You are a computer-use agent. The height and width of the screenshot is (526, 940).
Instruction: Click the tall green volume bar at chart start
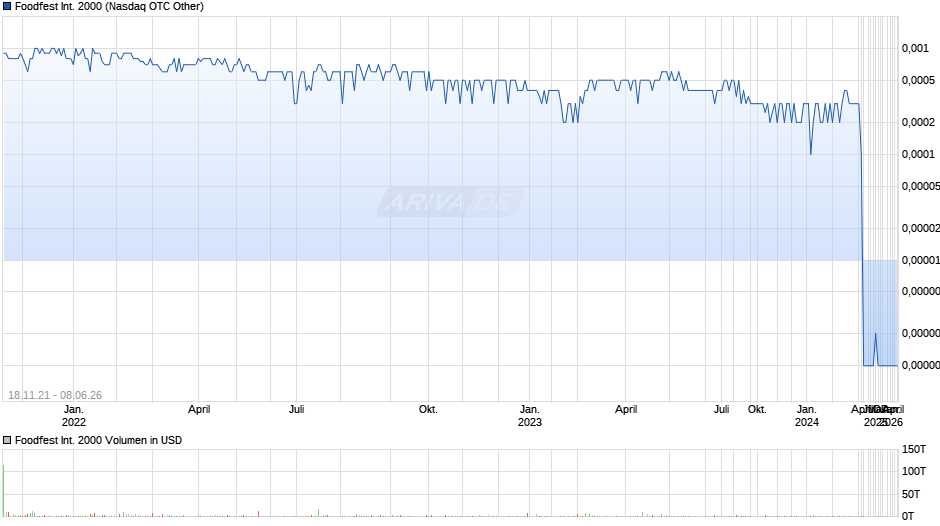[4, 491]
